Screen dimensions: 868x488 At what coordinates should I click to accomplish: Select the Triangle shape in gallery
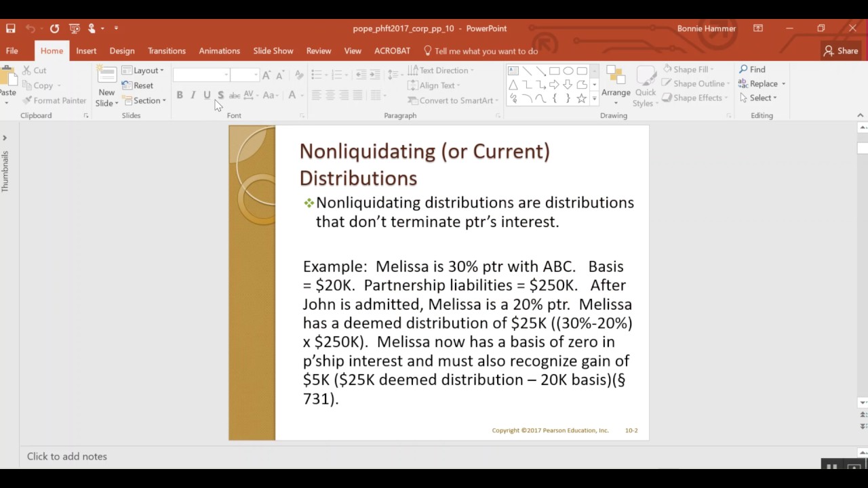(x=513, y=85)
